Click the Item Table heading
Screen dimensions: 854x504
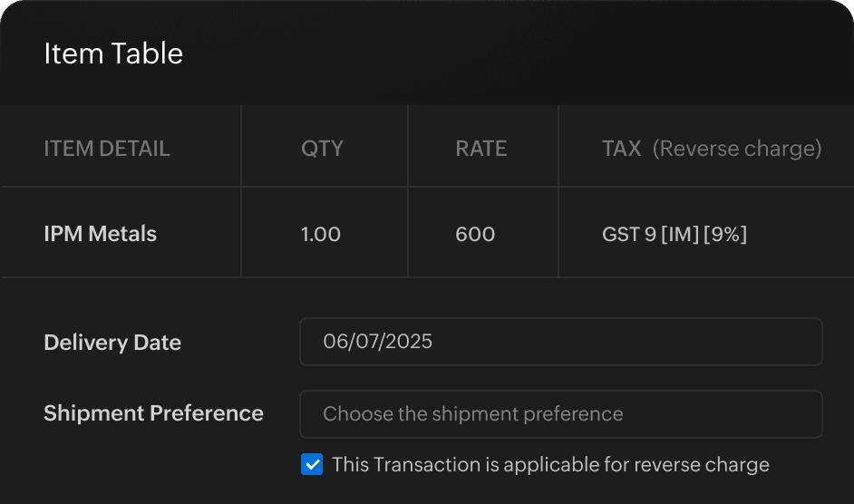click(x=113, y=53)
